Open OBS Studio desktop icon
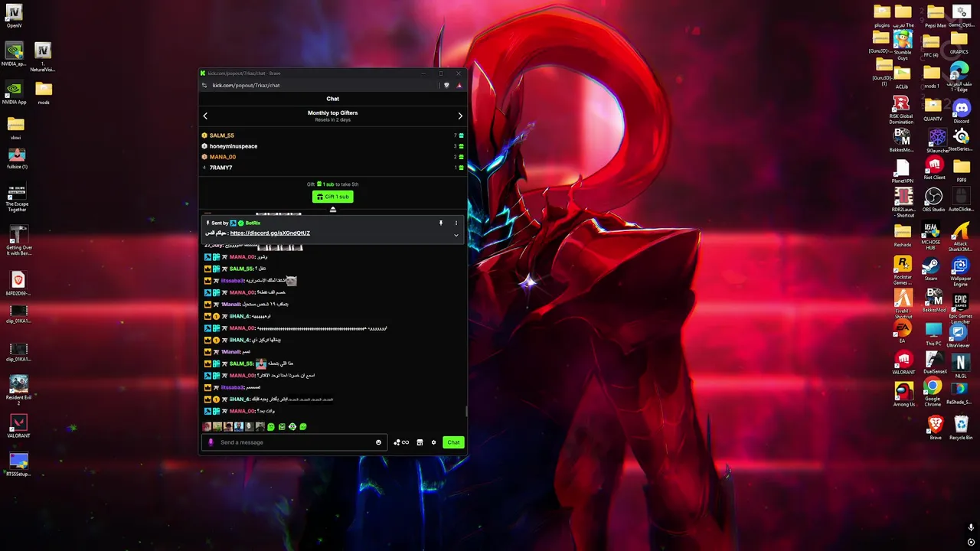This screenshot has width=980, height=551. (x=933, y=201)
